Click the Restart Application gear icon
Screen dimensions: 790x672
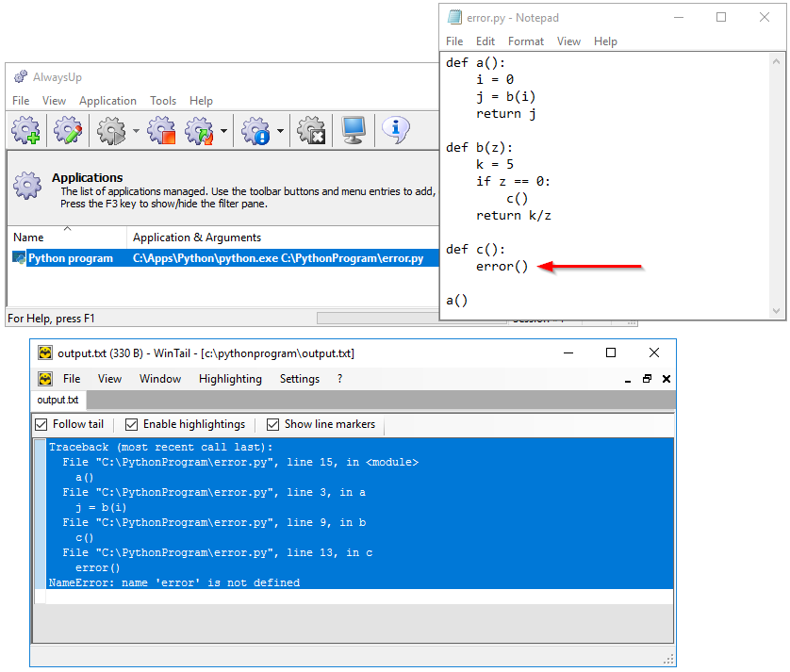tap(199, 130)
